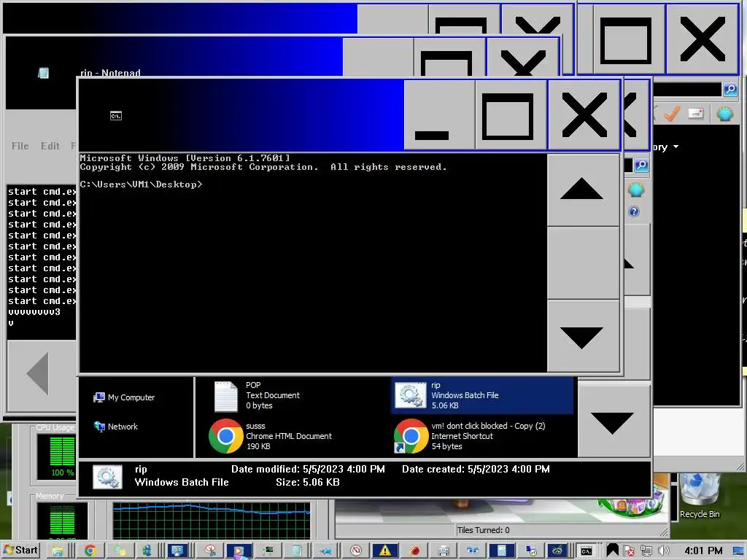This screenshot has width=747, height=560.
Task: Minimize the Command Prompt window
Action: 439,115
